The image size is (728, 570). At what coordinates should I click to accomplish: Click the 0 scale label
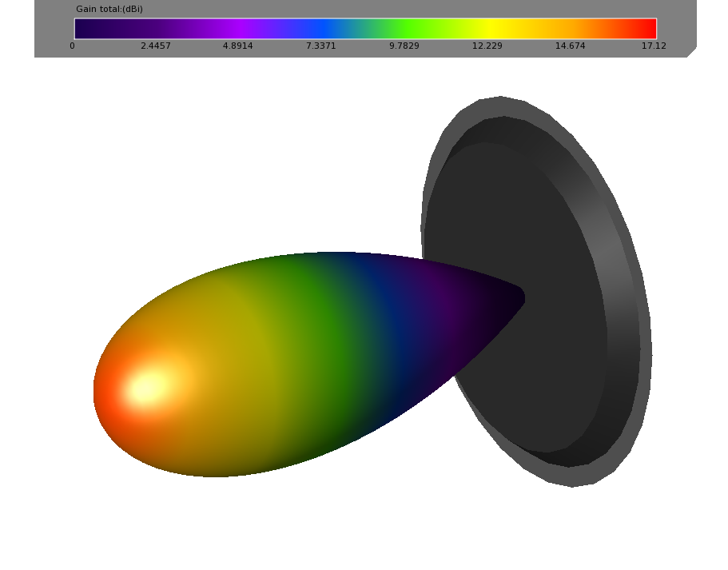pos(72,46)
